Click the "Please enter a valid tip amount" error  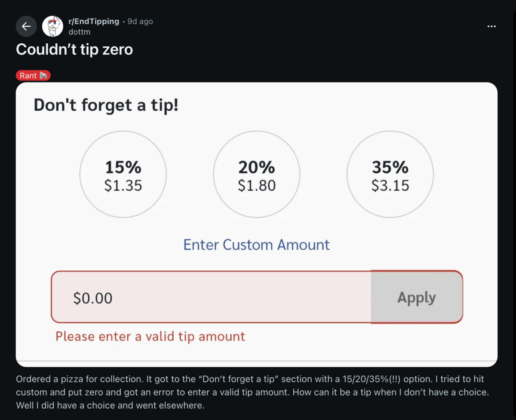tap(150, 336)
